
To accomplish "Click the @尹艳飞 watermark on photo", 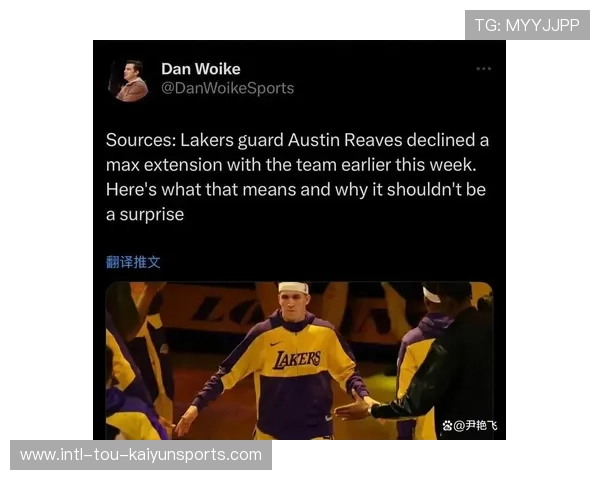I will tap(475, 425).
